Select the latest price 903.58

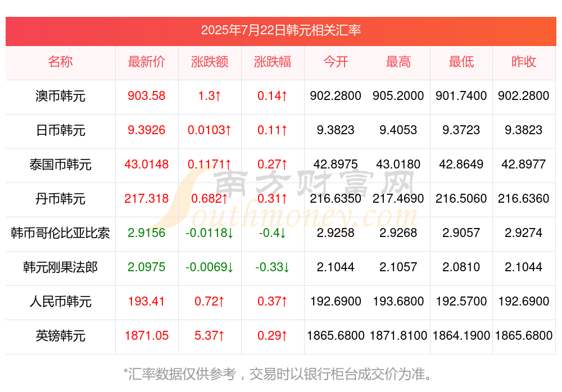tap(147, 96)
